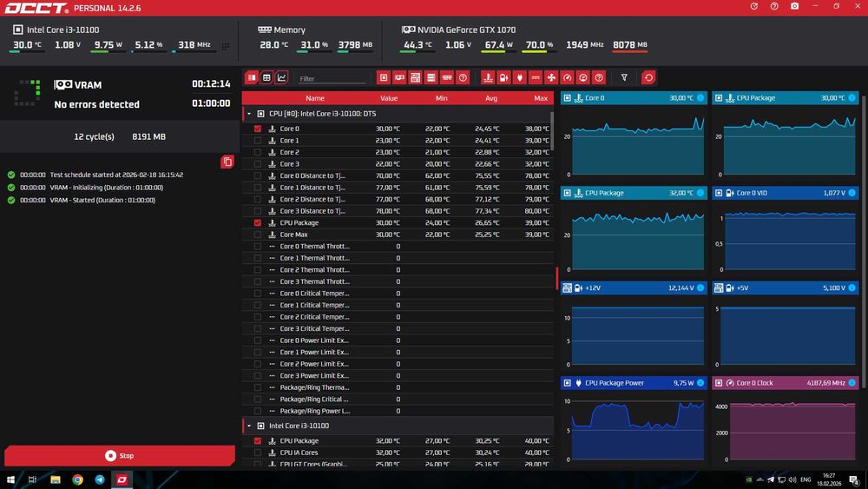Open info for the Core 0 VID graph

[x=852, y=193]
